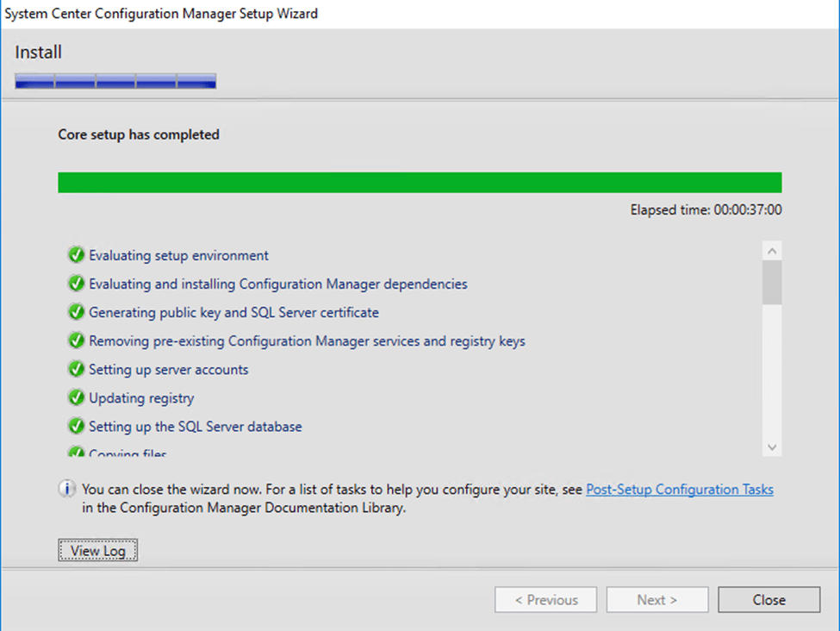Click green checkmark beside Evaluating setup environment

pyautogui.click(x=76, y=255)
